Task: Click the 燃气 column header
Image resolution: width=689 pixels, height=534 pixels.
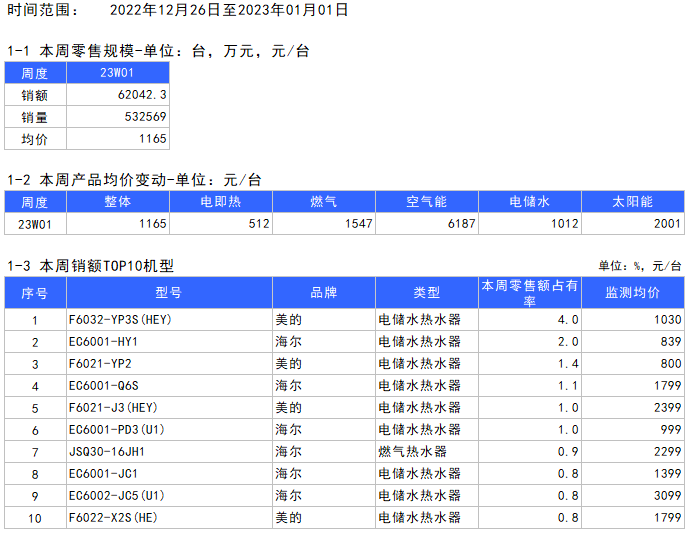Action: pyautogui.click(x=323, y=201)
